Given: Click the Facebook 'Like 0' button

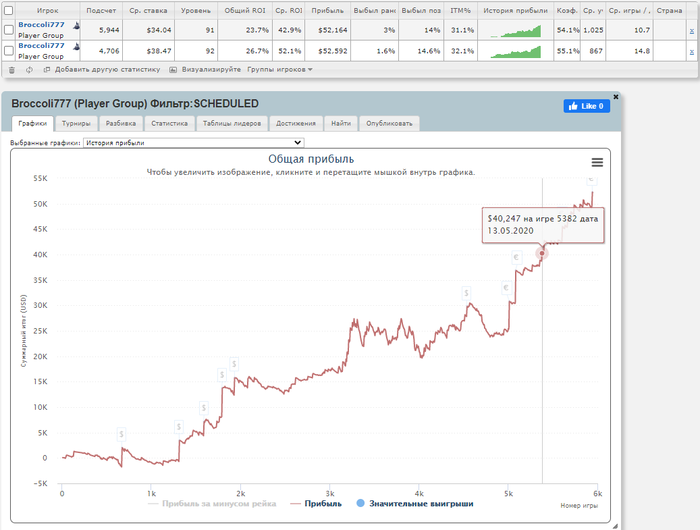Looking at the screenshot, I should tap(587, 106).
